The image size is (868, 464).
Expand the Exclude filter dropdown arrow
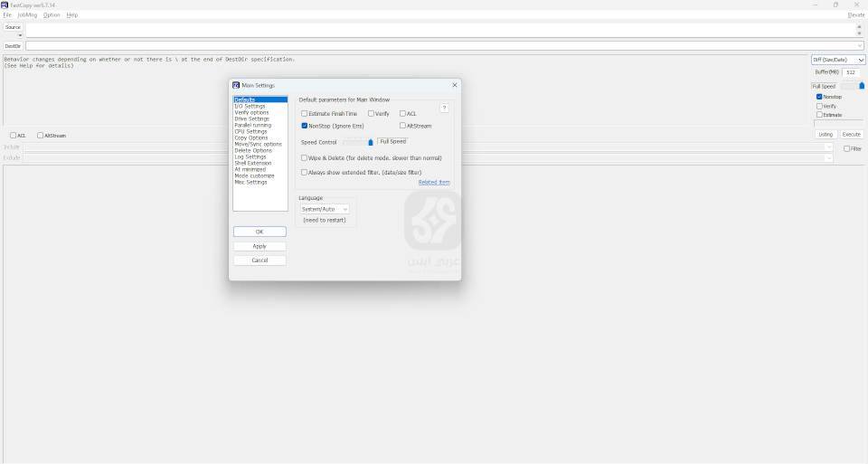click(x=829, y=157)
